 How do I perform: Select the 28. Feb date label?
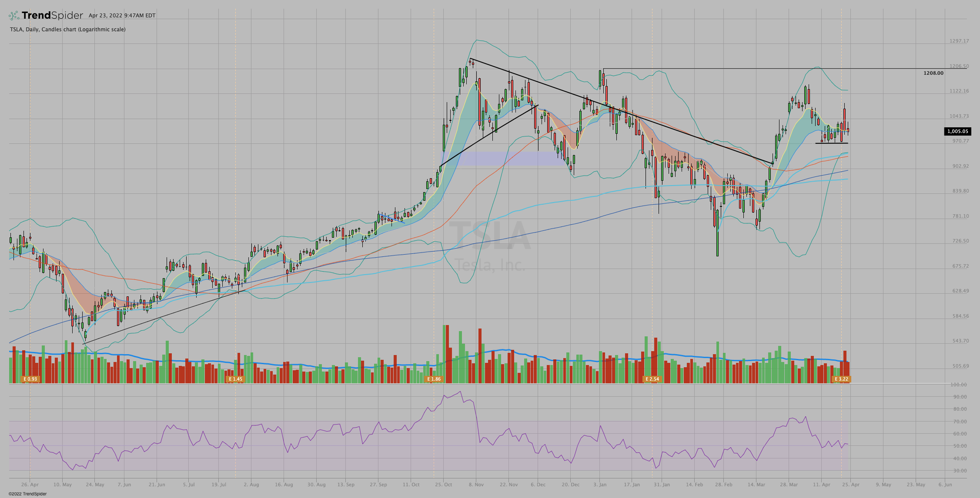point(723,485)
